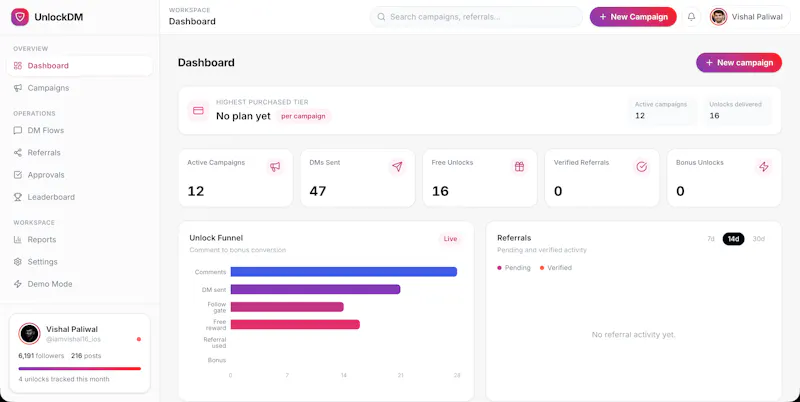The height and width of the screenshot is (402, 800).
Task: Go to DM Flows section
Action: point(80,131)
